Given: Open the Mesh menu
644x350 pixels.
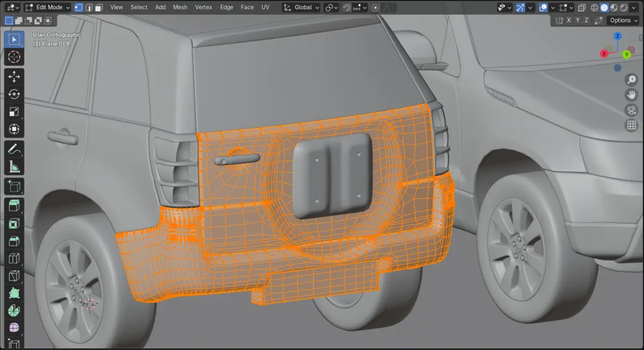Looking at the screenshot, I should (180, 8).
